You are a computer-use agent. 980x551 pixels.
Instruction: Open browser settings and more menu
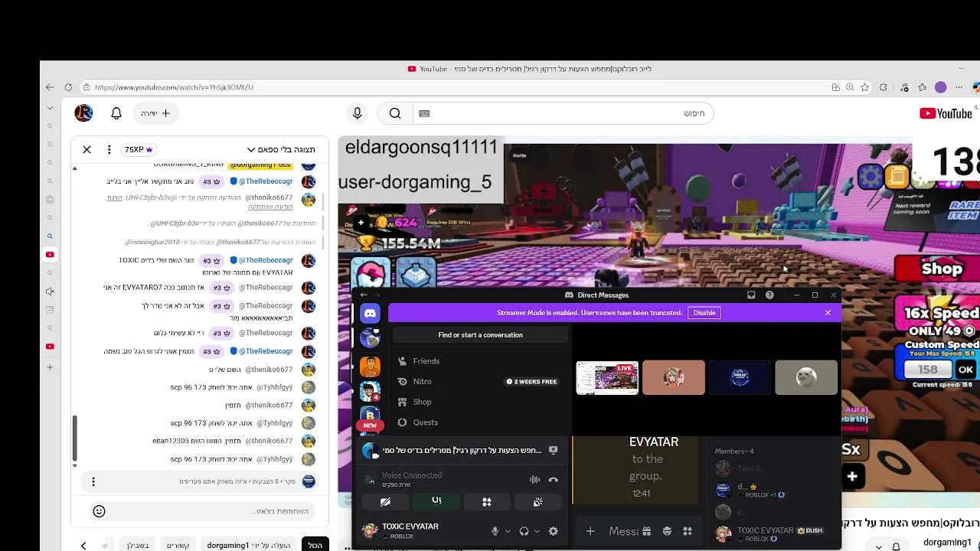pos(959,87)
